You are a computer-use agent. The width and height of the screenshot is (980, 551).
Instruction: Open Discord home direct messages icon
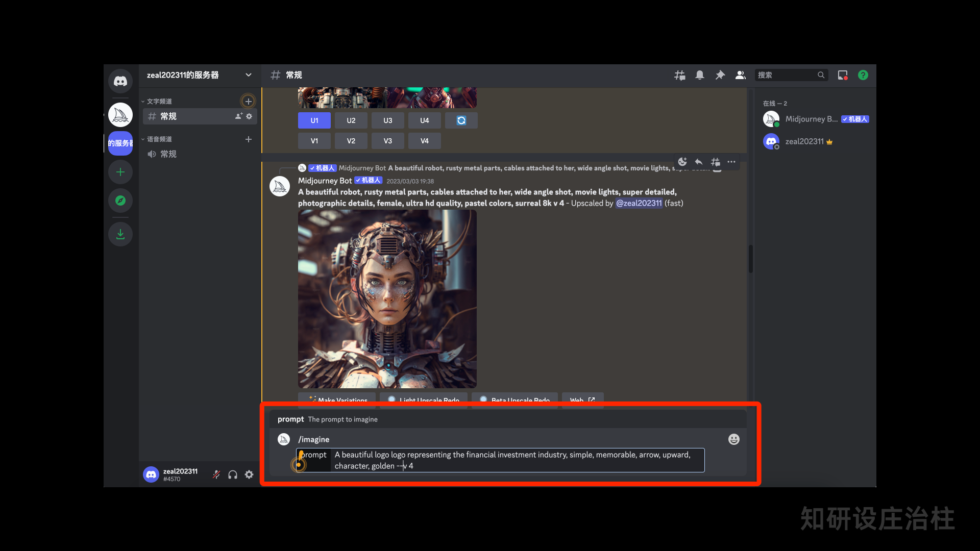[120, 81]
